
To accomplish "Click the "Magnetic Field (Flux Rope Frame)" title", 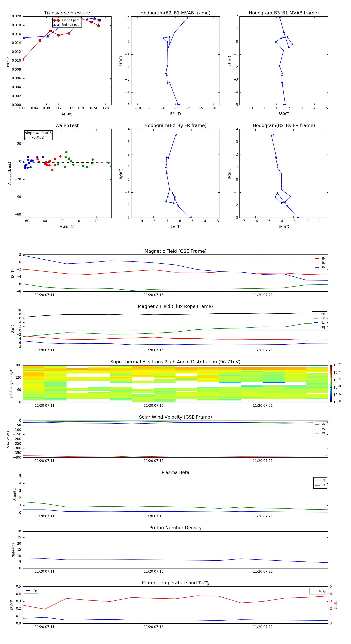I will (175, 307).
